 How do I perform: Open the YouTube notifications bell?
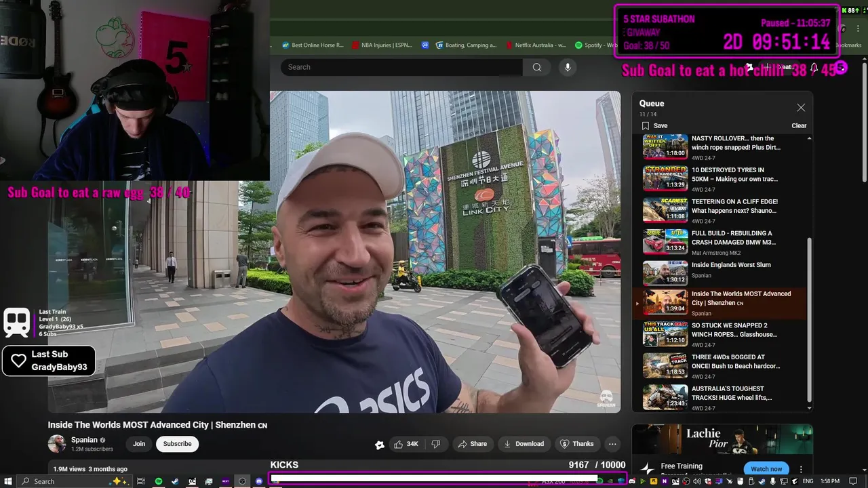pos(814,68)
